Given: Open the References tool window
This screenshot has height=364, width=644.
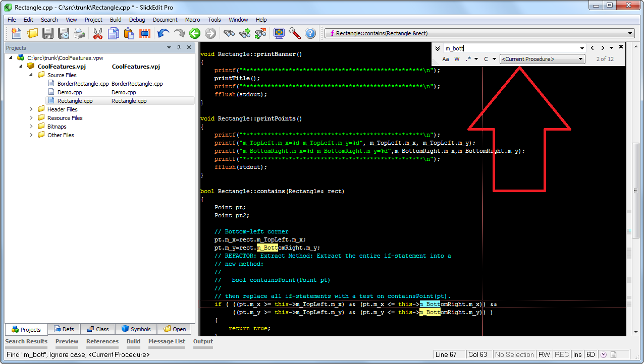Looking at the screenshot, I should [x=102, y=341].
